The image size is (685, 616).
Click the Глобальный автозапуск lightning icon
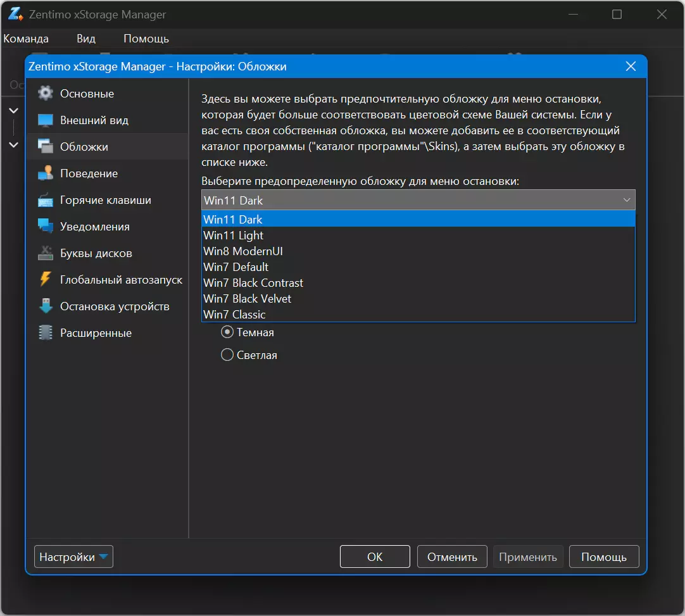[x=46, y=280]
